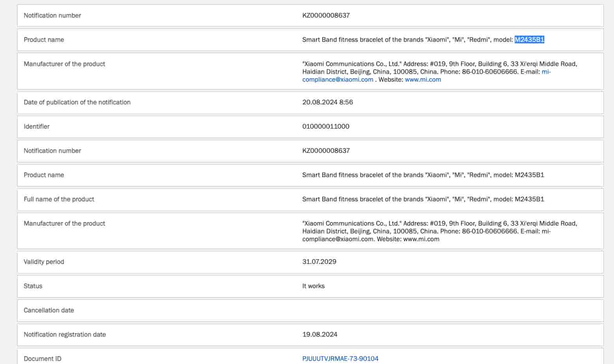Viewport: 614px width, 364px height.
Task: Select the publication date 20.08.2024 8:56
Action: point(327,102)
